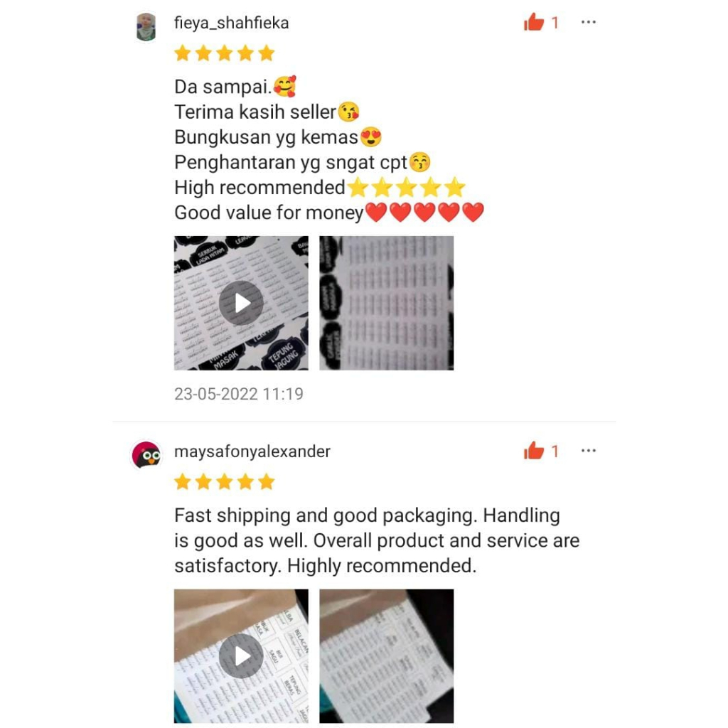Click the like count beside fieya_shahfieka's thumbs-up

tap(555, 22)
